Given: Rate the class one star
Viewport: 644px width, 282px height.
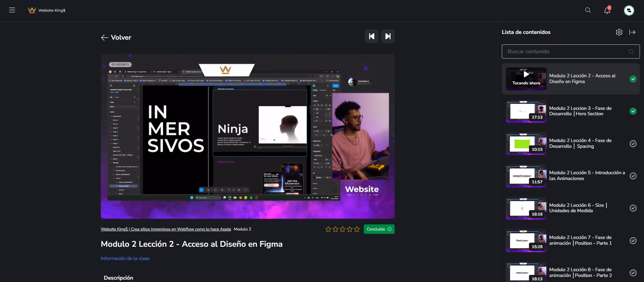Looking at the screenshot, I should coord(328,229).
